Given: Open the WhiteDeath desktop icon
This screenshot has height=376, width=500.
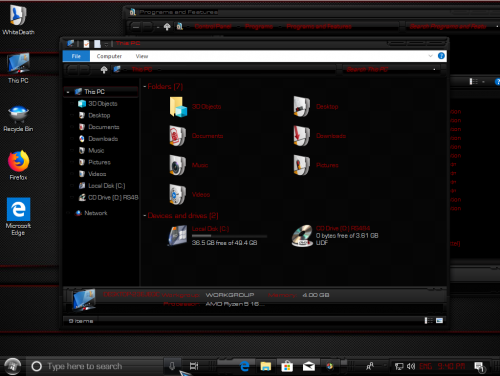Looking at the screenshot, I should (x=18, y=19).
